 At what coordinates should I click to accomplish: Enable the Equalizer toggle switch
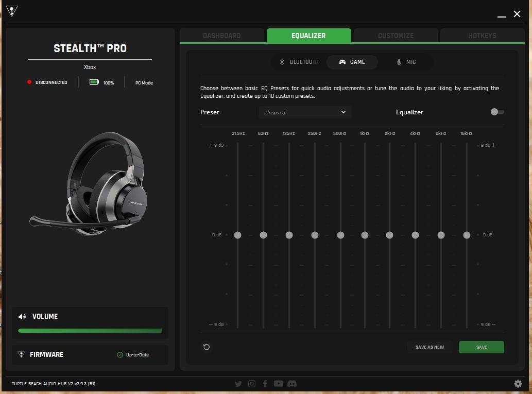[497, 112]
